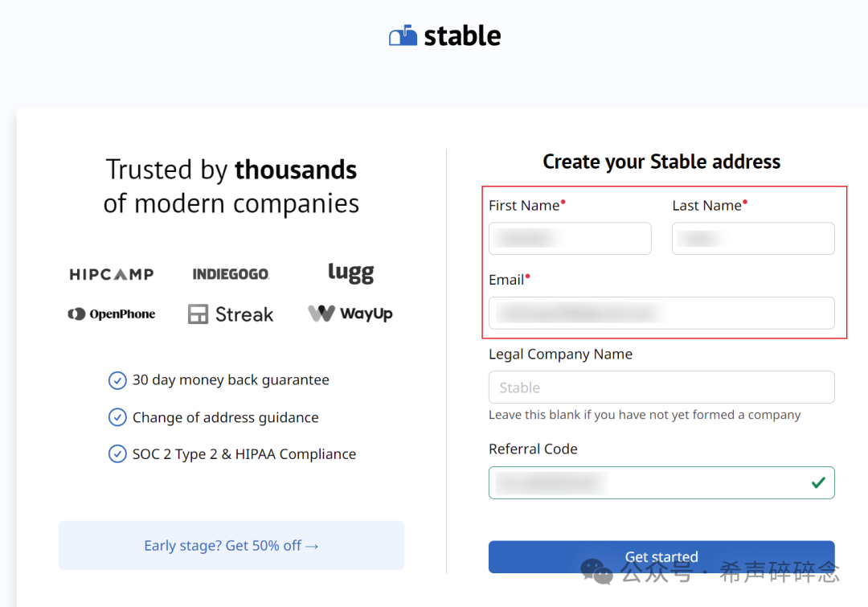Viewport: 868px width, 607px height.
Task: Click the SOC 2 compliance checkmark icon
Action: (x=117, y=454)
